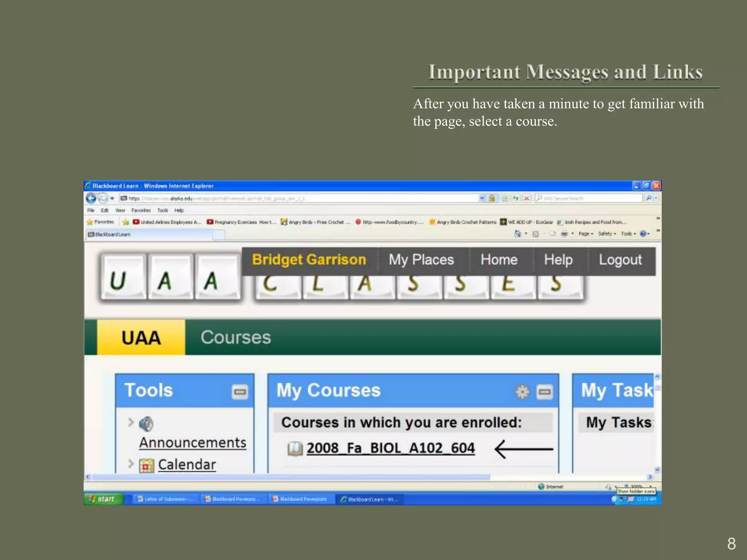The width and height of the screenshot is (747, 560).
Task: Open Angry Birds Crochet Patterns bookmark
Action: pyautogui.click(x=462, y=222)
